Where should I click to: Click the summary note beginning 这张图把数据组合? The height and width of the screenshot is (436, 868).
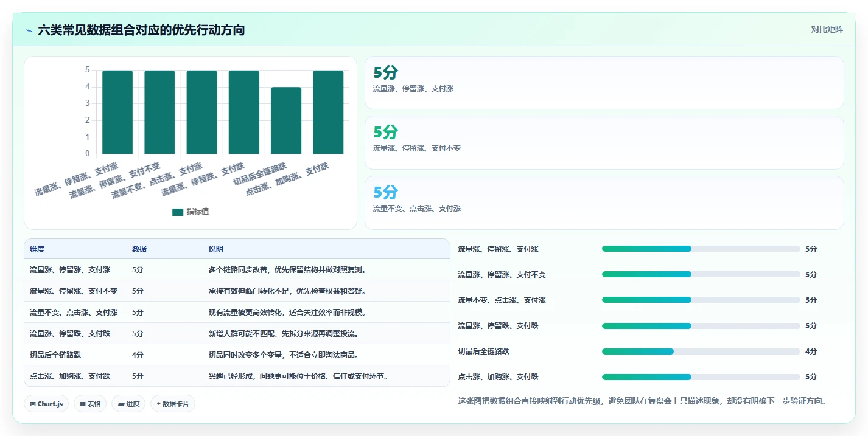643,401
